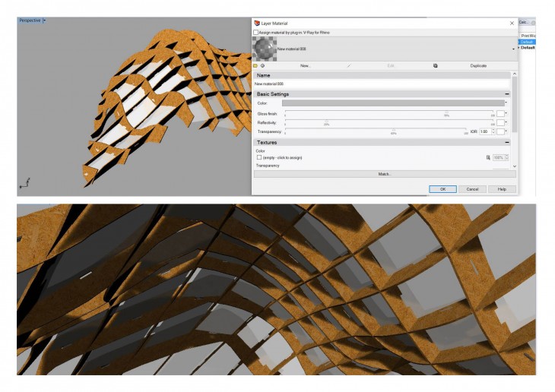The height and width of the screenshot is (392, 555).
Task: Click the material Name input field
Action: [x=381, y=84]
